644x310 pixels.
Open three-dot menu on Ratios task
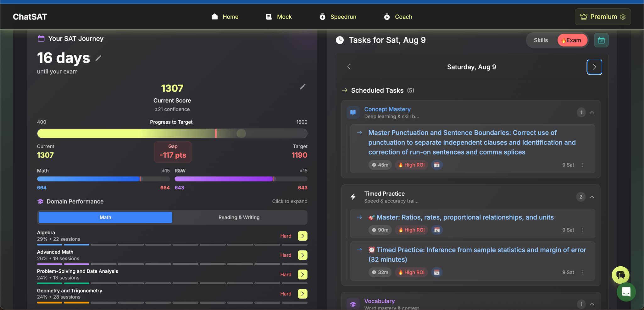pyautogui.click(x=582, y=230)
